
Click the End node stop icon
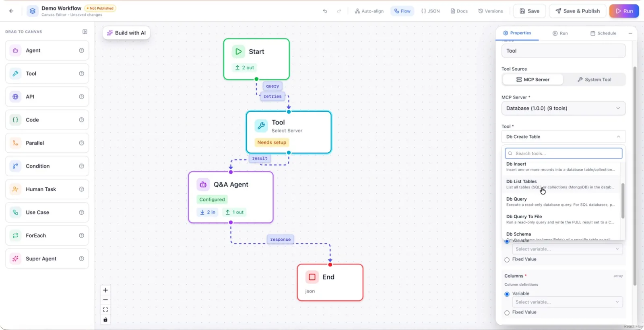312,277
